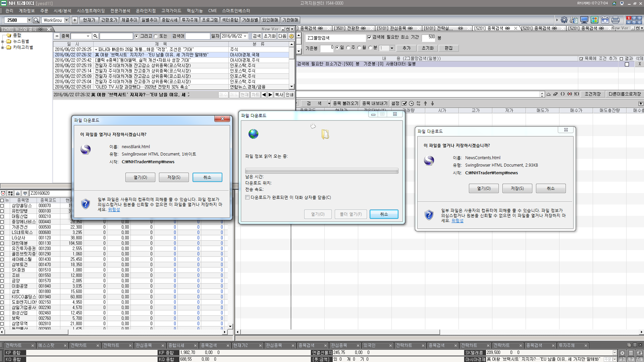
Task: Open the news date dropdown 2016/06/22
Action: (x=246, y=36)
